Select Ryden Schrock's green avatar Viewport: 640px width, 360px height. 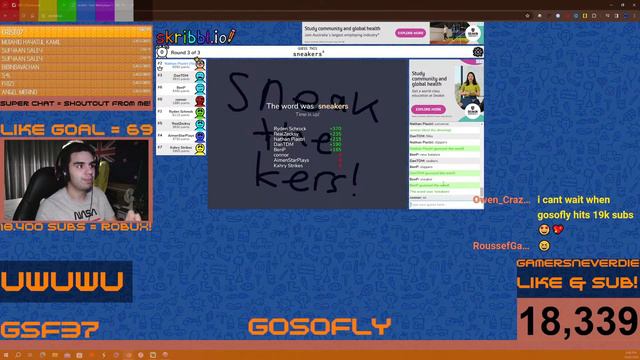click(200, 113)
